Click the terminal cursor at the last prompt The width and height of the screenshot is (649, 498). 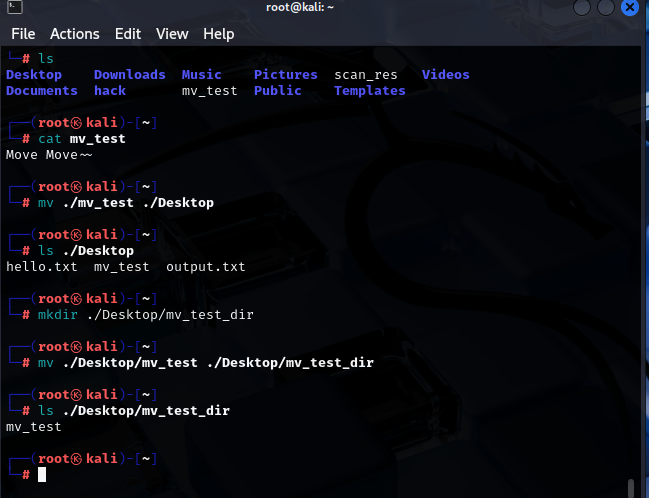click(42, 474)
